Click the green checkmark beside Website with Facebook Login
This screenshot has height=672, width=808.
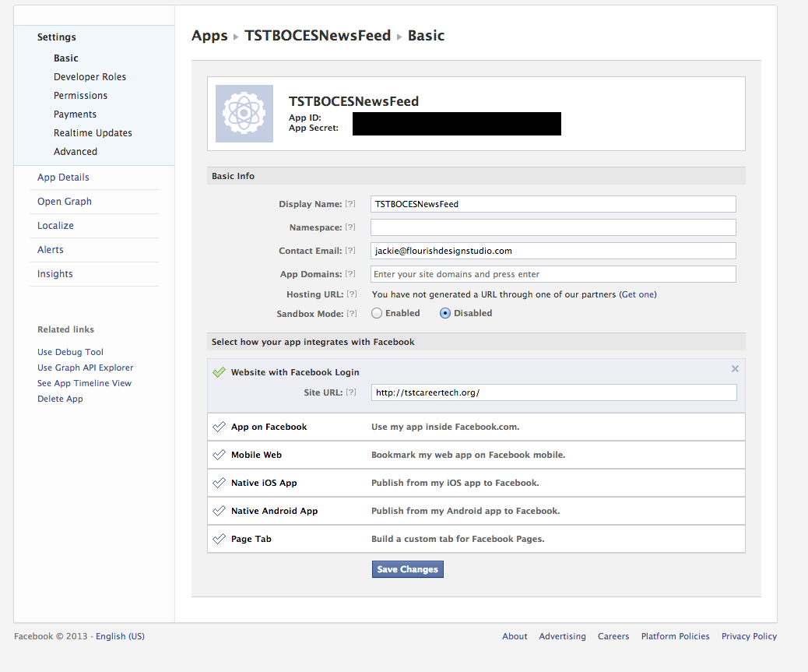(219, 372)
